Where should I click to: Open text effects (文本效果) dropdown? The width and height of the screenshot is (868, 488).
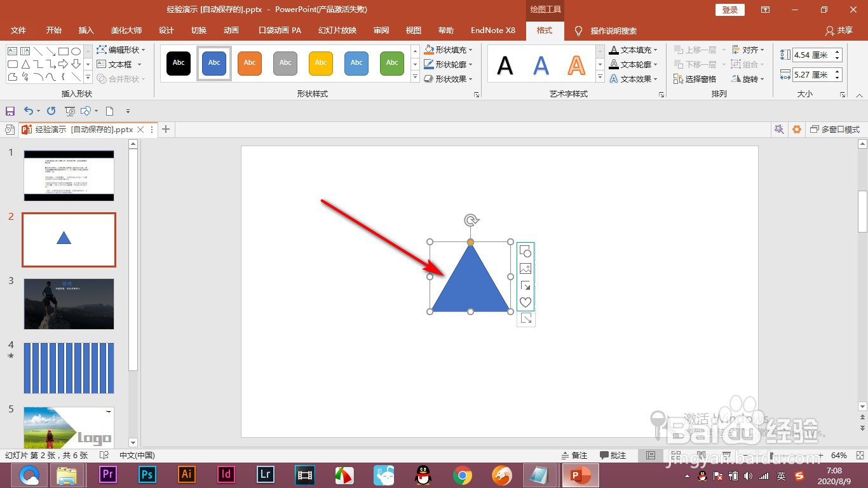(x=634, y=79)
